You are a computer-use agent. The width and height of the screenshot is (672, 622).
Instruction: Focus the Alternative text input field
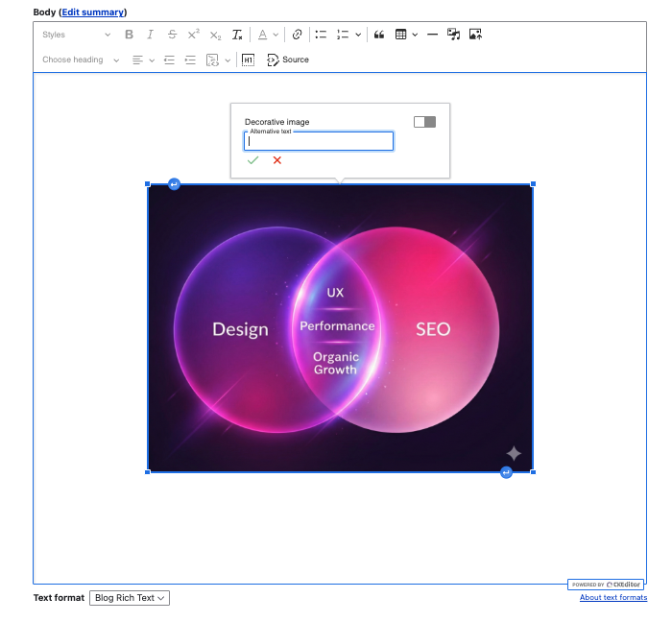[x=319, y=141]
